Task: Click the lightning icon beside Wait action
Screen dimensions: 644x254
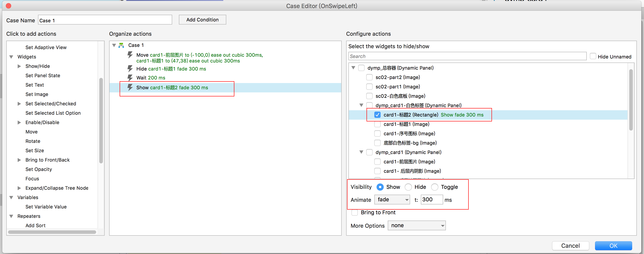Action: 130,78
